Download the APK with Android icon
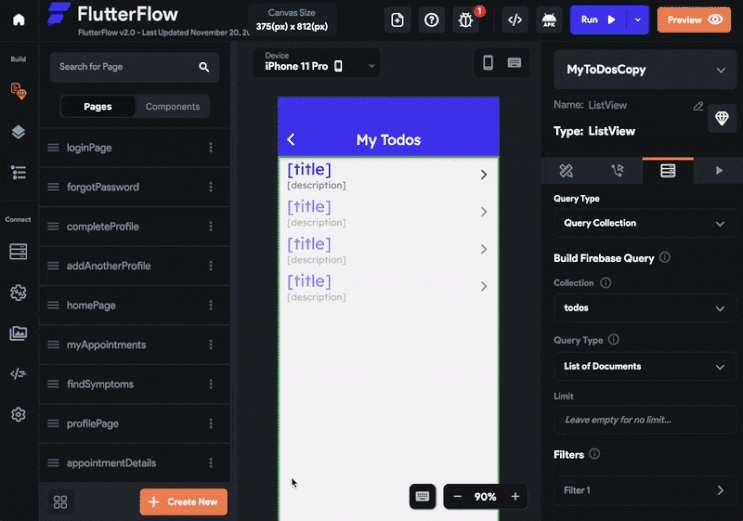This screenshot has width=743, height=521. [549, 20]
